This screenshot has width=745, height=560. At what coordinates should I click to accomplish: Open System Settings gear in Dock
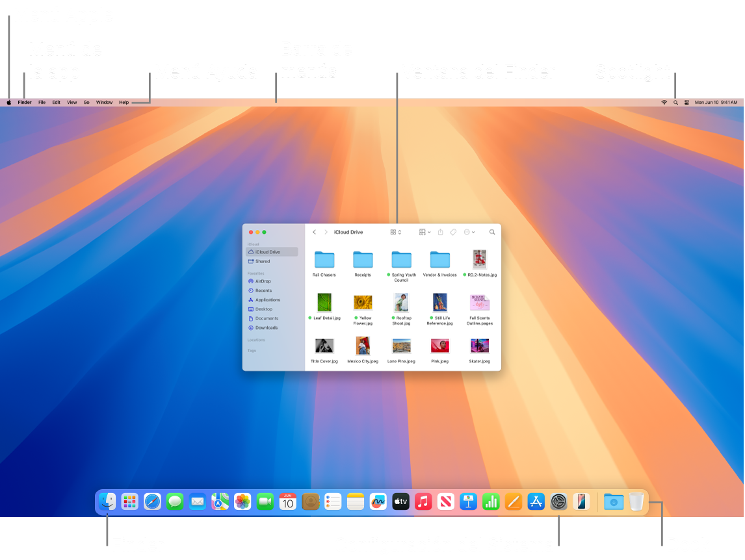pos(559,502)
